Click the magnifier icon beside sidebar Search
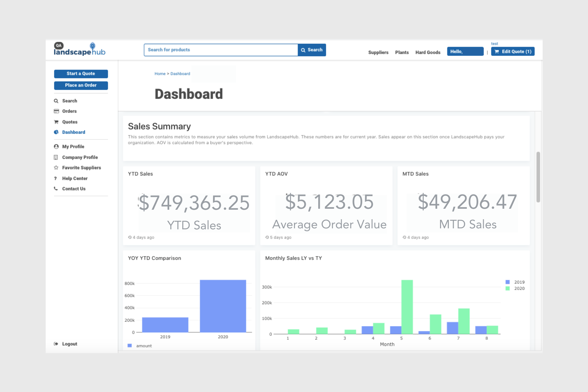The image size is (588, 392). tap(56, 101)
